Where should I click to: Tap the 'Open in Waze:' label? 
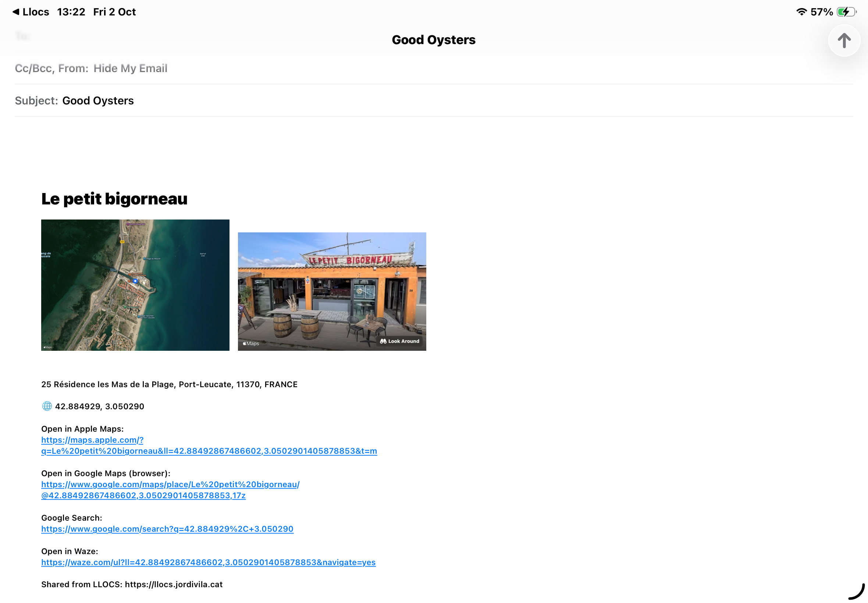[x=70, y=551]
